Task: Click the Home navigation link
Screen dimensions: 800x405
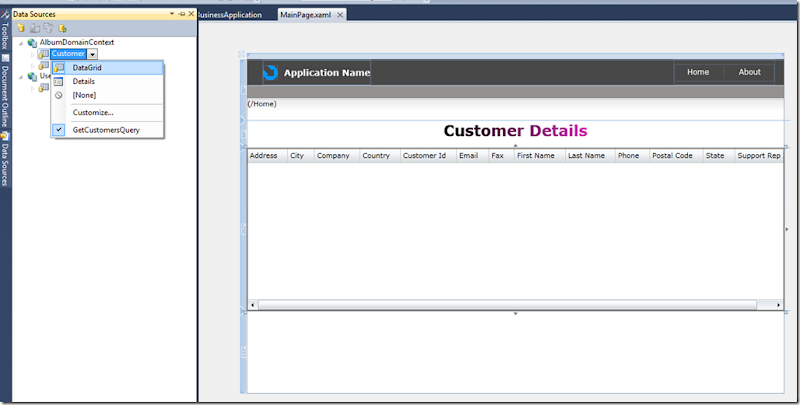Action: (698, 72)
